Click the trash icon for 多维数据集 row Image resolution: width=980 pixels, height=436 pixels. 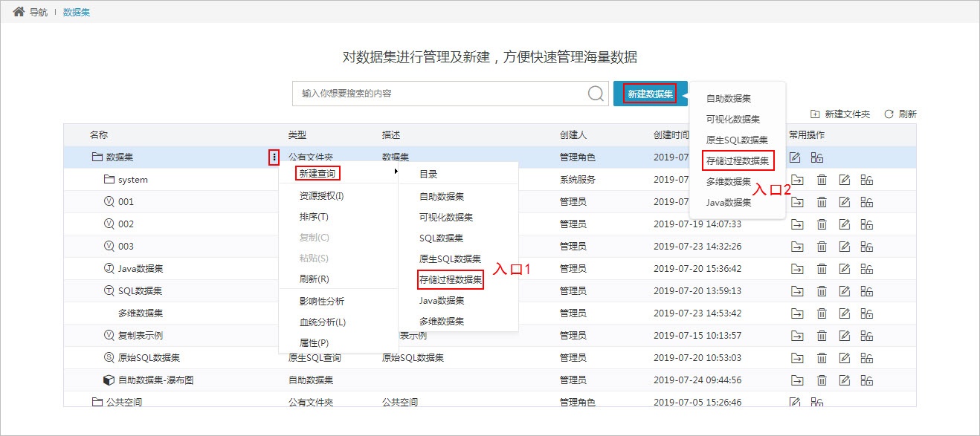pos(822,313)
